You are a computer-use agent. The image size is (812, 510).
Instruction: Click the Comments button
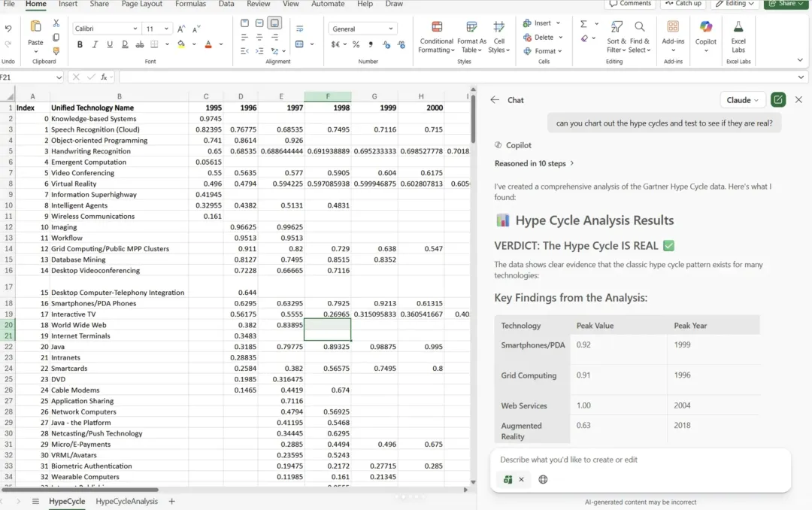[630, 4]
